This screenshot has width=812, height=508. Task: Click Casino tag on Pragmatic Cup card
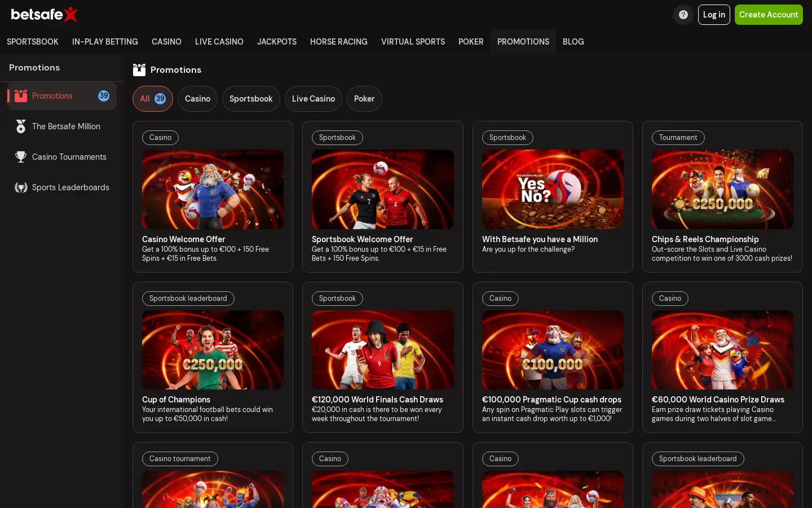coord(500,299)
